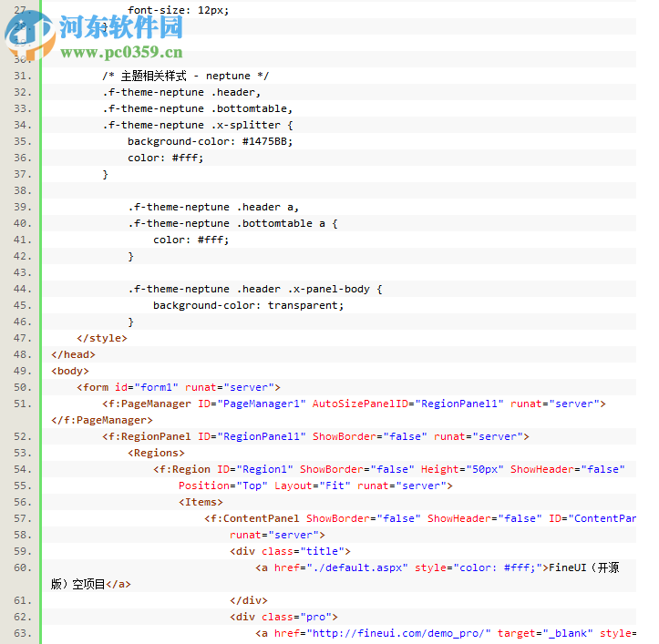Click the '</div>' closing tag on line 61
This screenshot has height=644, width=659.
(x=249, y=600)
